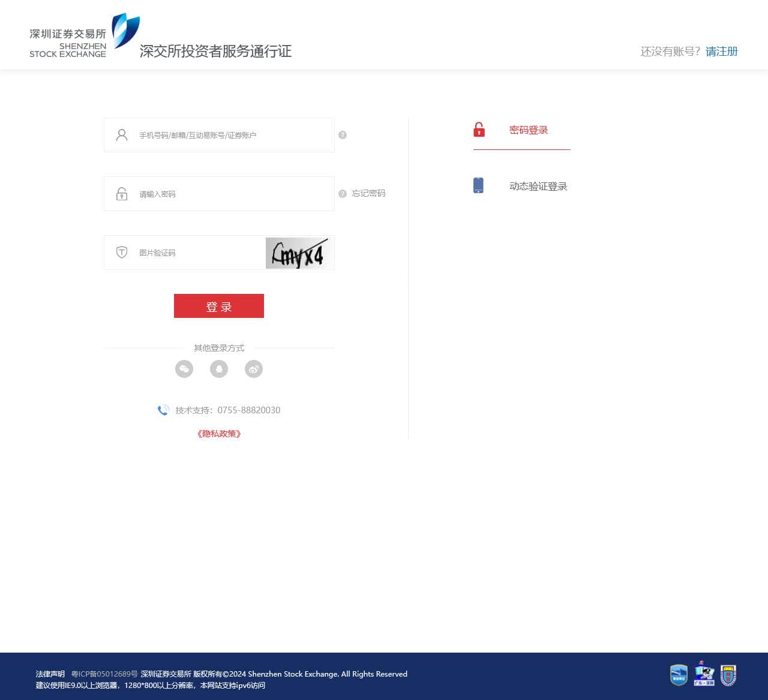Click the username help question mark icon

343,135
